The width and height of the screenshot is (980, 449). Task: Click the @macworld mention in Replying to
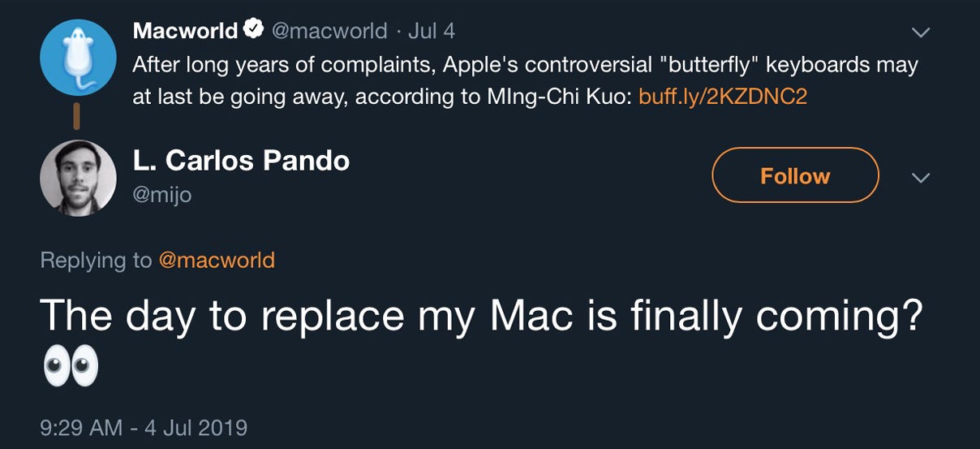pyautogui.click(x=217, y=260)
